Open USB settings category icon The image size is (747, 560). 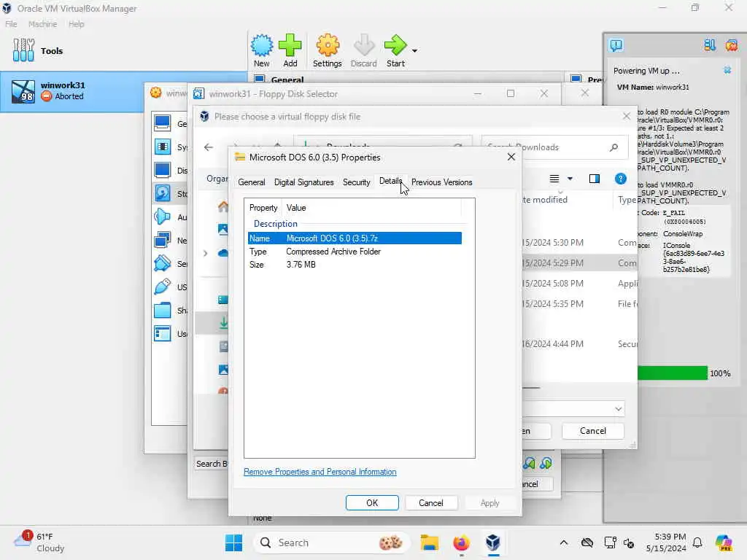(163, 287)
